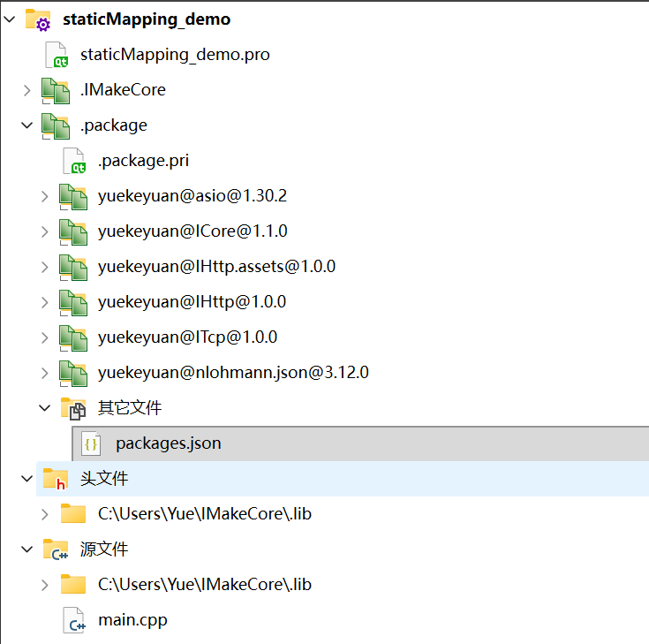Collapse the 其它文件 folder
Image resolution: width=649 pixels, height=644 pixels.
point(44,408)
